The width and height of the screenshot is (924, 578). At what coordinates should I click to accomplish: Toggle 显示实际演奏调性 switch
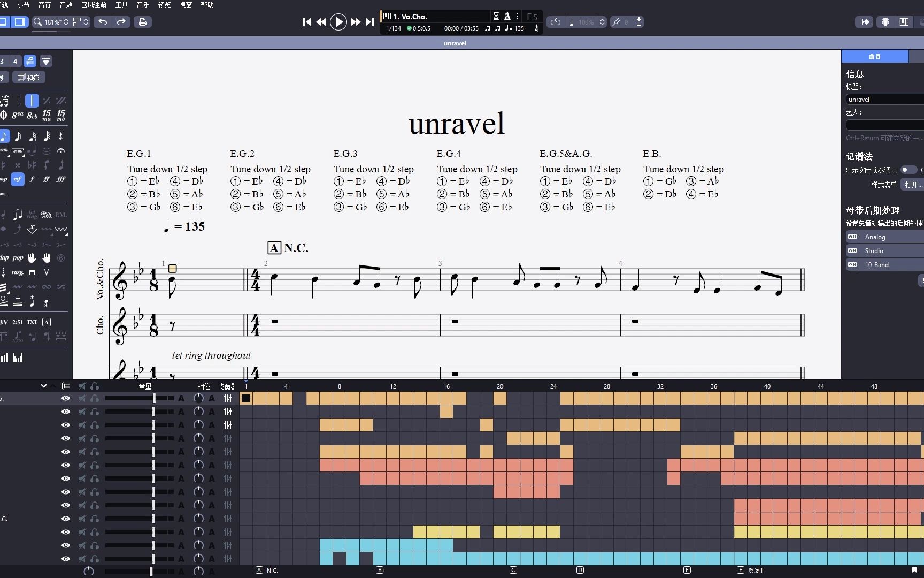click(908, 170)
